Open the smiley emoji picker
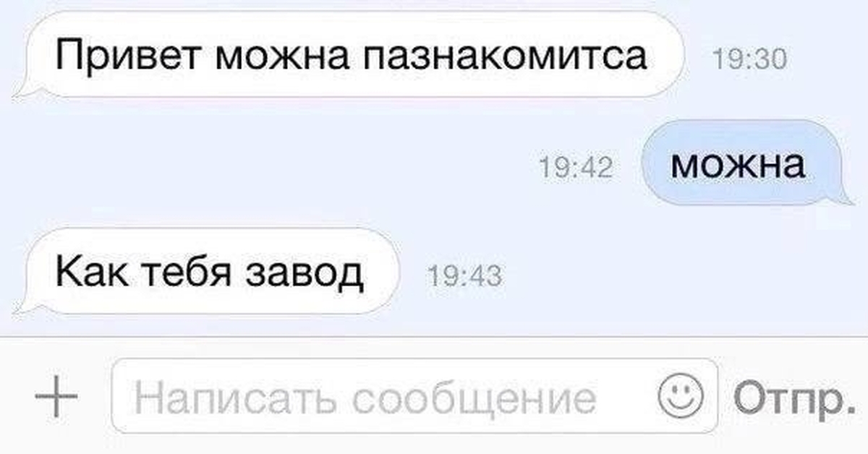Viewport: 868px width, 454px height. [681, 395]
